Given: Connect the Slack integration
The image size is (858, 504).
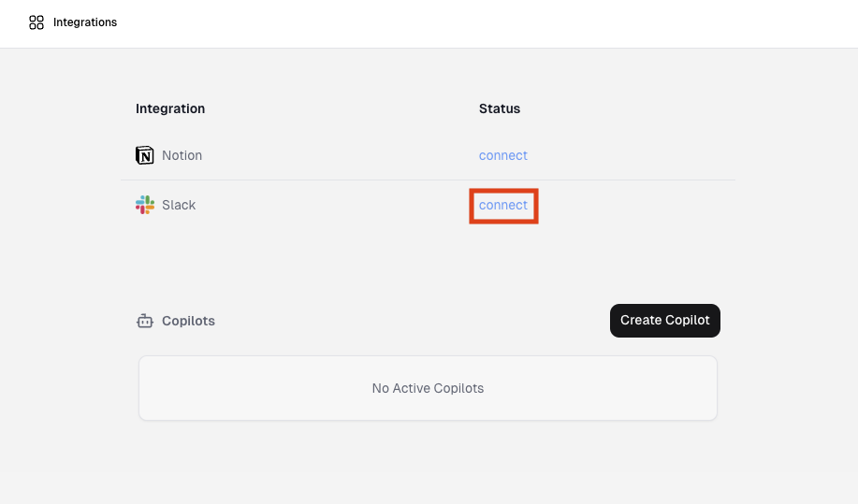Looking at the screenshot, I should (502, 205).
